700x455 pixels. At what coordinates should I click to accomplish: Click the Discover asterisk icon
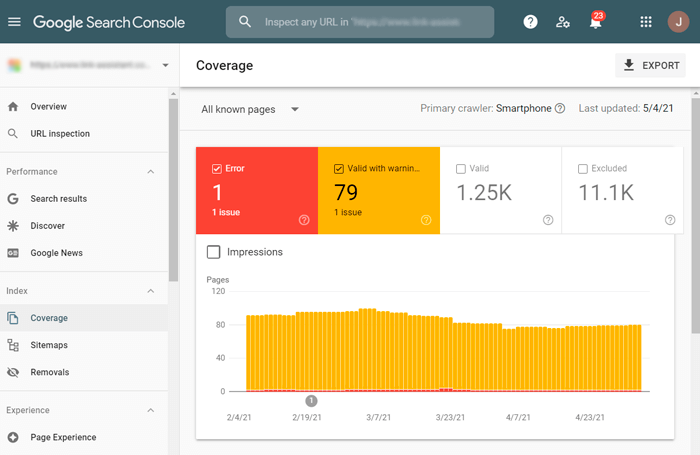pyautogui.click(x=13, y=226)
